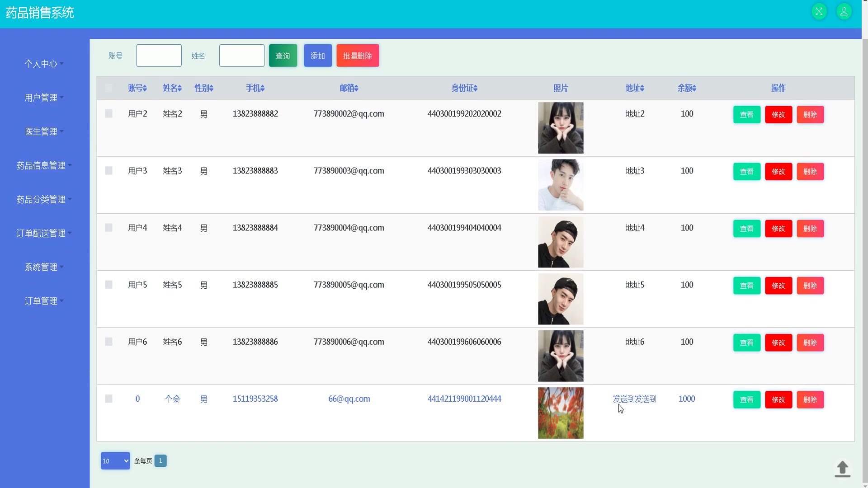Expand the 医生管理 sidebar menu

(44, 131)
